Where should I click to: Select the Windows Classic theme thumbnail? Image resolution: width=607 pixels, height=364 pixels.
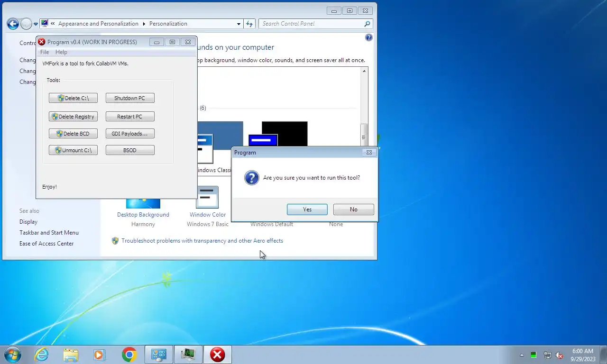click(220, 136)
